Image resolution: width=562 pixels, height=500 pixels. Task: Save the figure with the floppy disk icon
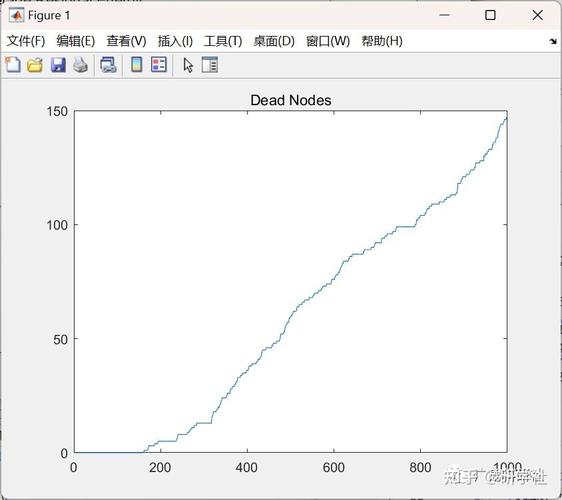click(58, 65)
